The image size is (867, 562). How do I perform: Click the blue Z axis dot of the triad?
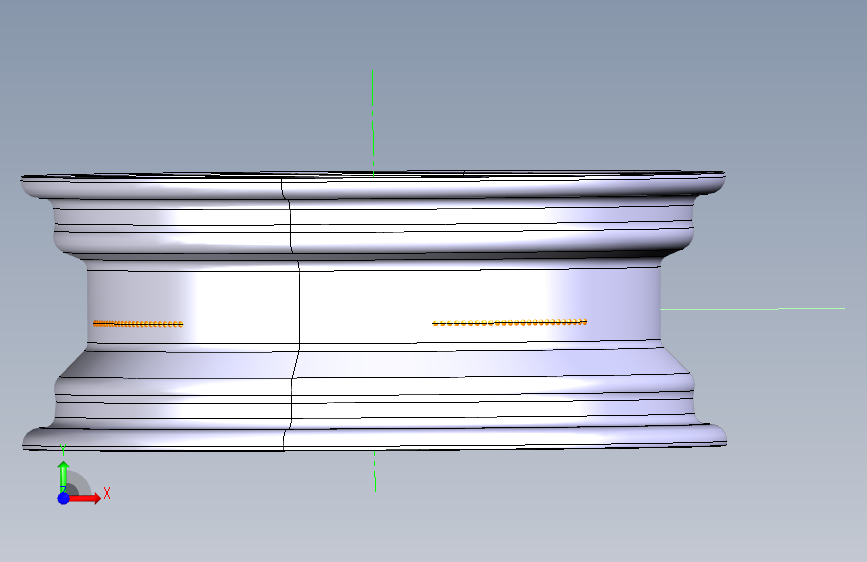(64, 498)
